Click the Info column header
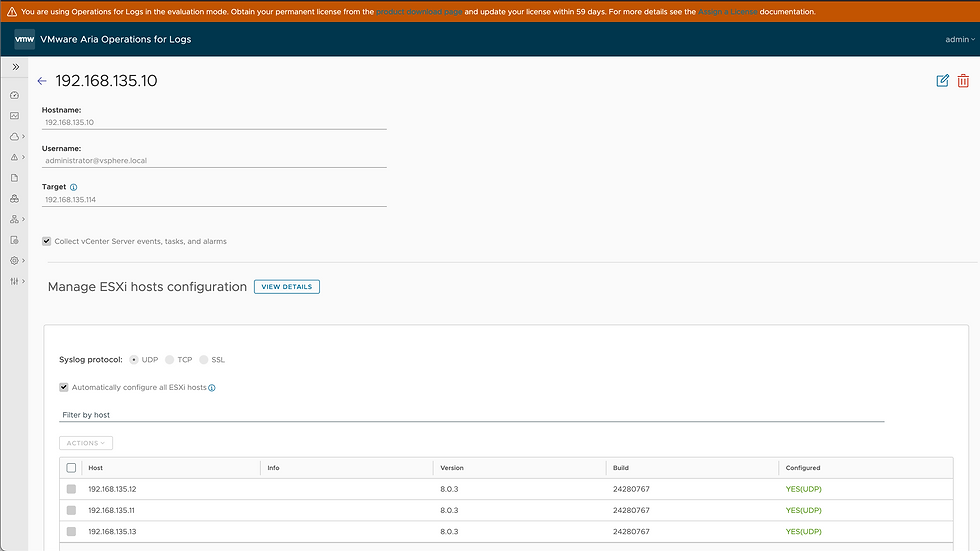Screen dimensions: 980x551 point(273,468)
